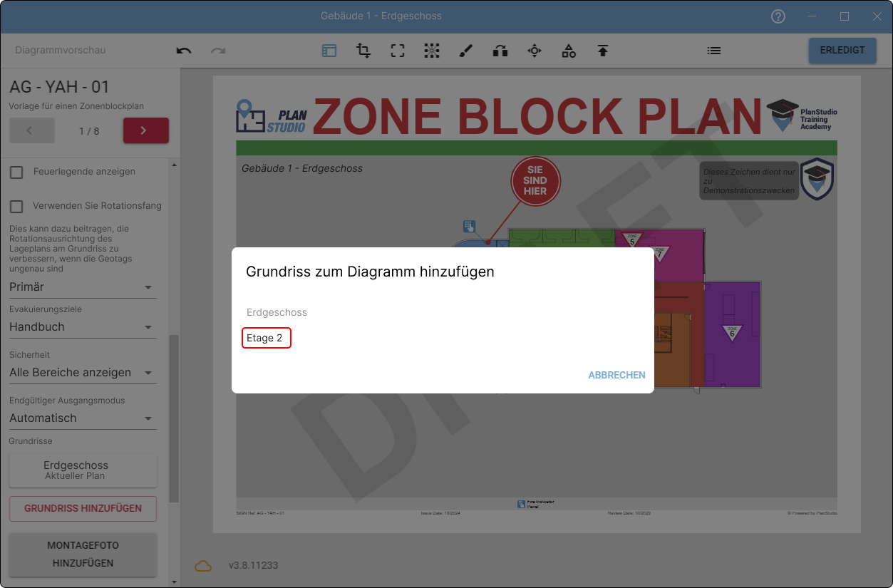This screenshot has width=893, height=588.
Task: Go to next template with red arrow
Action: tap(146, 130)
